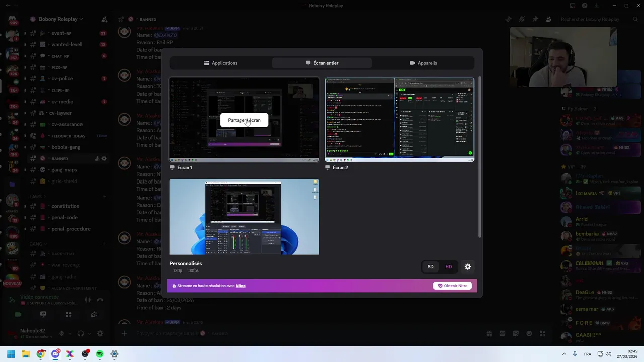644x362 pixels.
Task: Select the Écran entier tab
Action: coord(322,63)
